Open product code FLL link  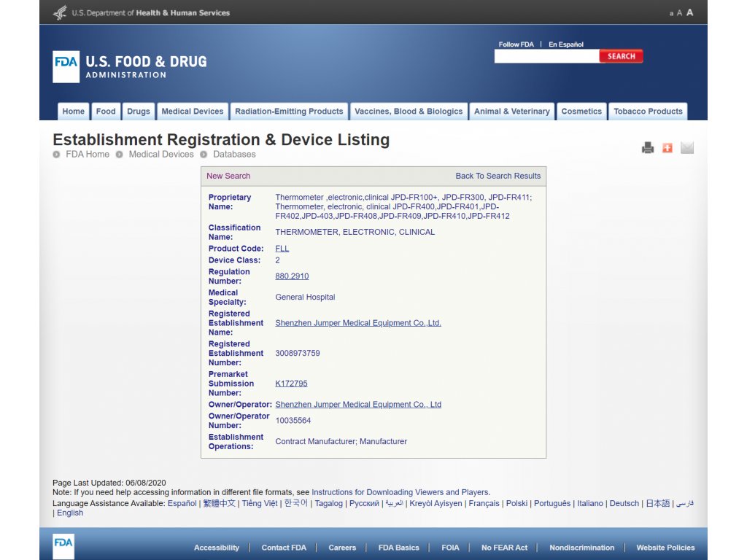(282, 249)
